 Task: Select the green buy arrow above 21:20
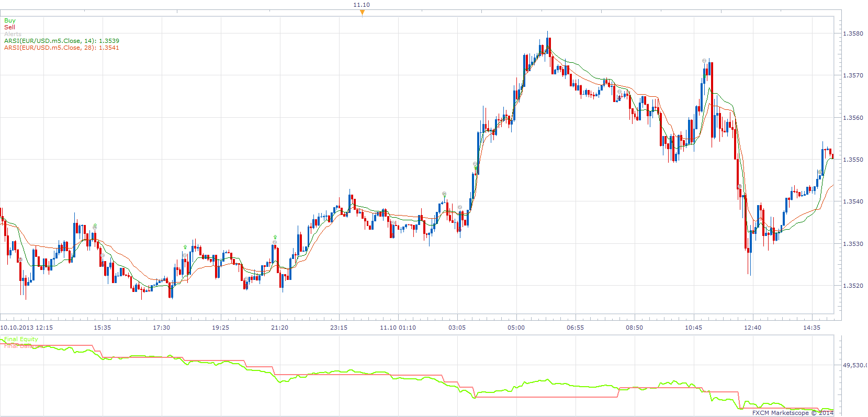click(x=275, y=237)
